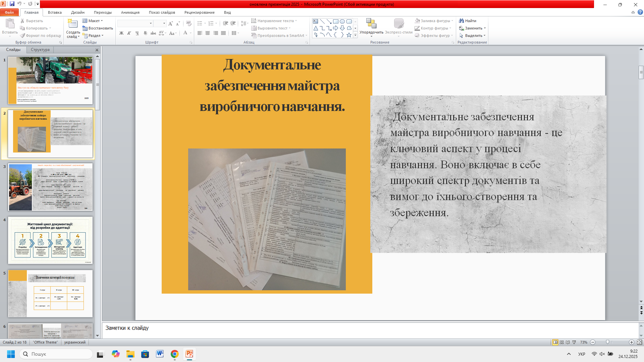Click the save icon in quick access toolbar
Screen dimensions: 644x362
(12, 4)
